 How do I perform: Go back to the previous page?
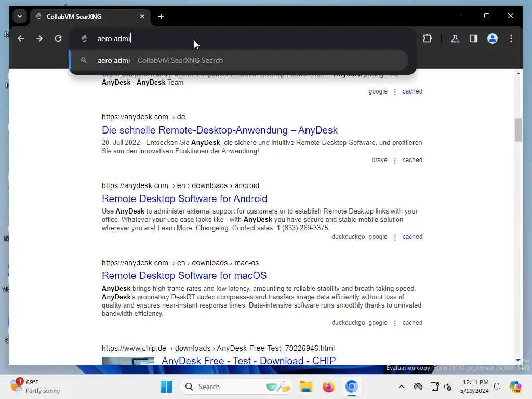pyautogui.click(x=21, y=38)
